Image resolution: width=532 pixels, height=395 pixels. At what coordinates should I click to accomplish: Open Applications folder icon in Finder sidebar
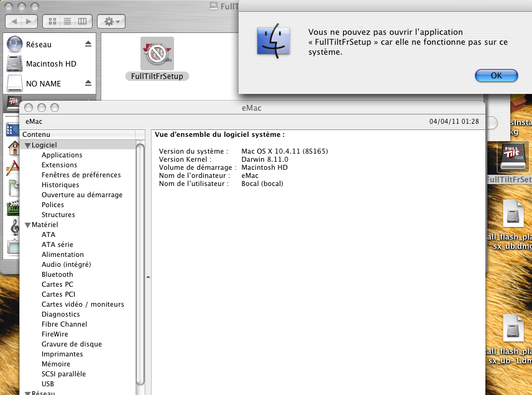pyautogui.click(x=12, y=168)
